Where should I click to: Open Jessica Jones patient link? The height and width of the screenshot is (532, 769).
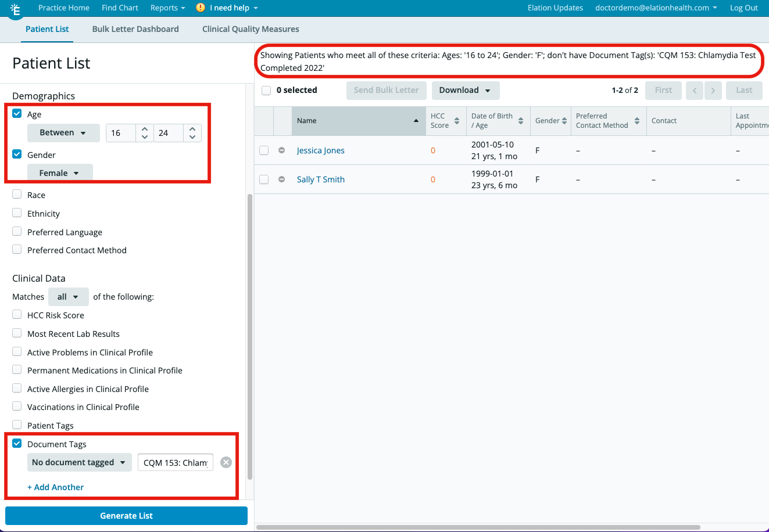321,150
